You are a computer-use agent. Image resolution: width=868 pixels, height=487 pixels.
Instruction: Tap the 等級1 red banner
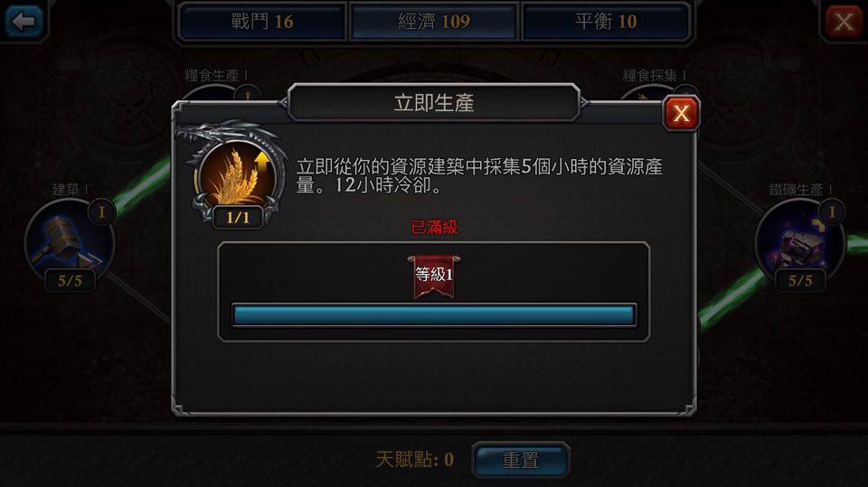pos(434,276)
